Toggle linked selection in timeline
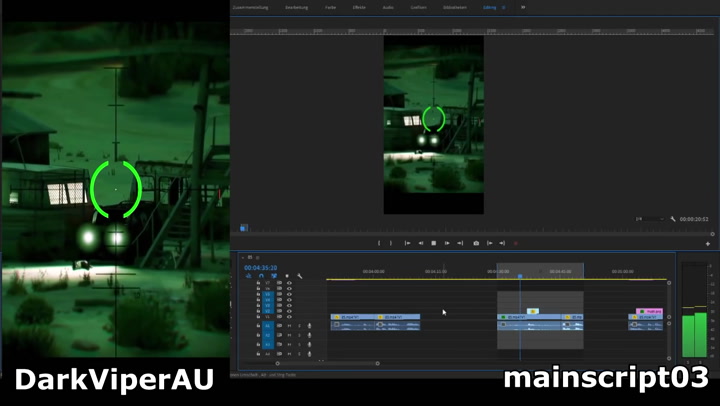 [x=274, y=276]
